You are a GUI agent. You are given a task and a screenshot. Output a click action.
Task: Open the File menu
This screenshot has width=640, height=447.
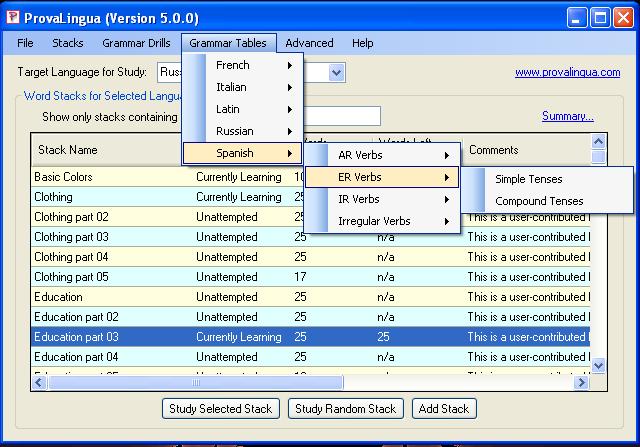[x=25, y=43]
